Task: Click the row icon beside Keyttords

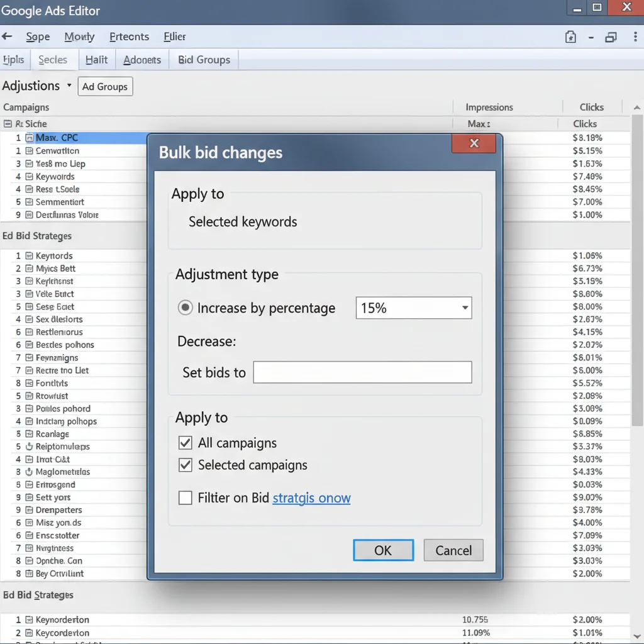Action: coord(29,256)
